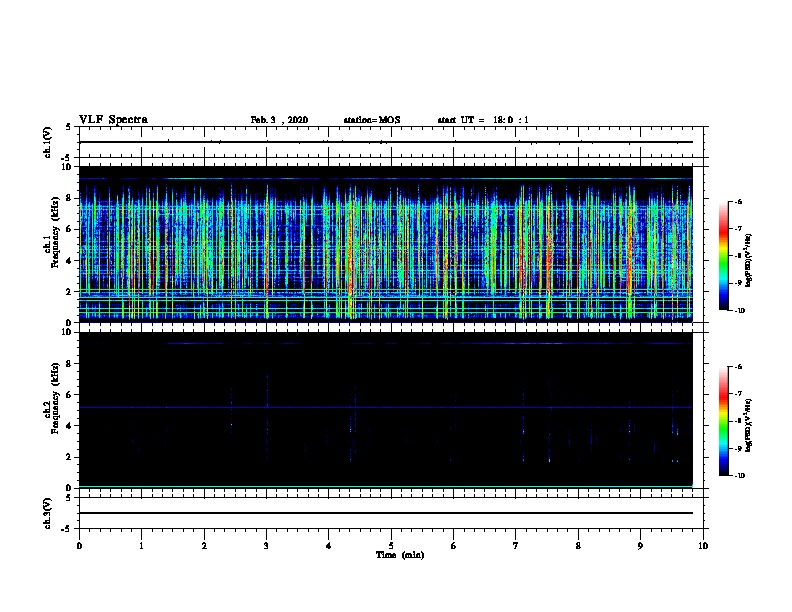Click the time axis tick label "9"

click(x=640, y=546)
